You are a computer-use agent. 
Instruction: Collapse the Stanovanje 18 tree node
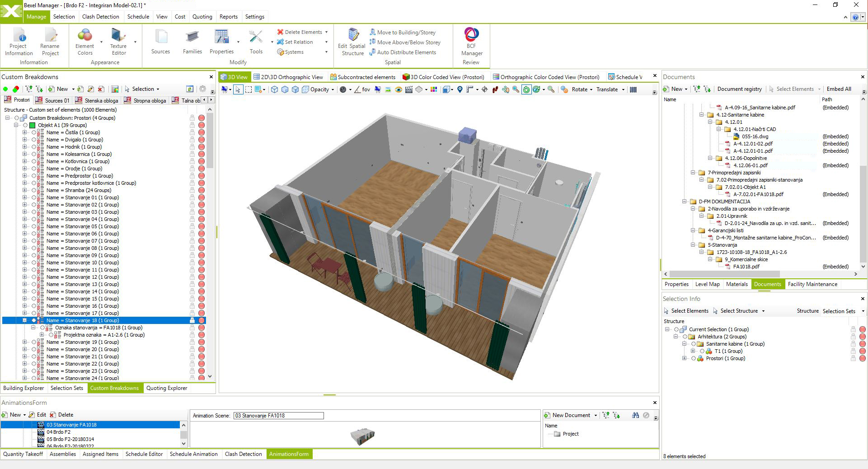[24, 320]
